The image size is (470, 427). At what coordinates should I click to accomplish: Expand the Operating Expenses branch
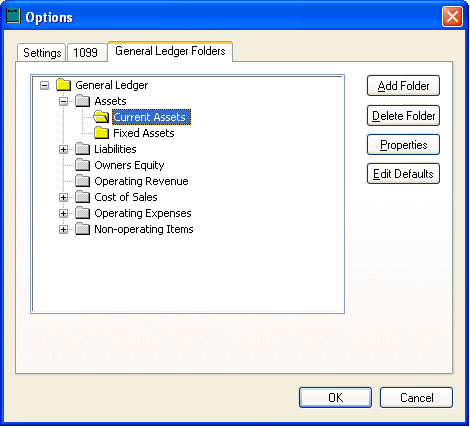(x=63, y=213)
